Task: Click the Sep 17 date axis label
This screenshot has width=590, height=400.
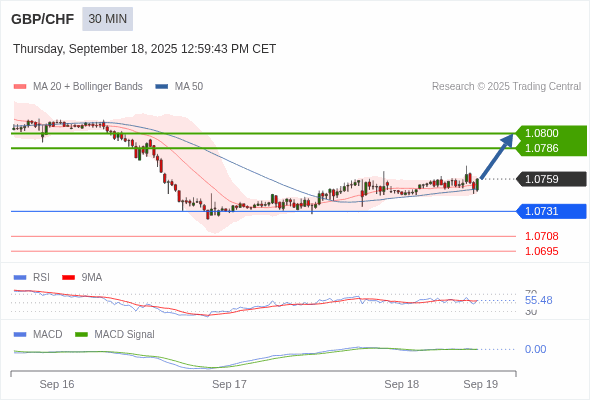Action: click(x=229, y=384)
